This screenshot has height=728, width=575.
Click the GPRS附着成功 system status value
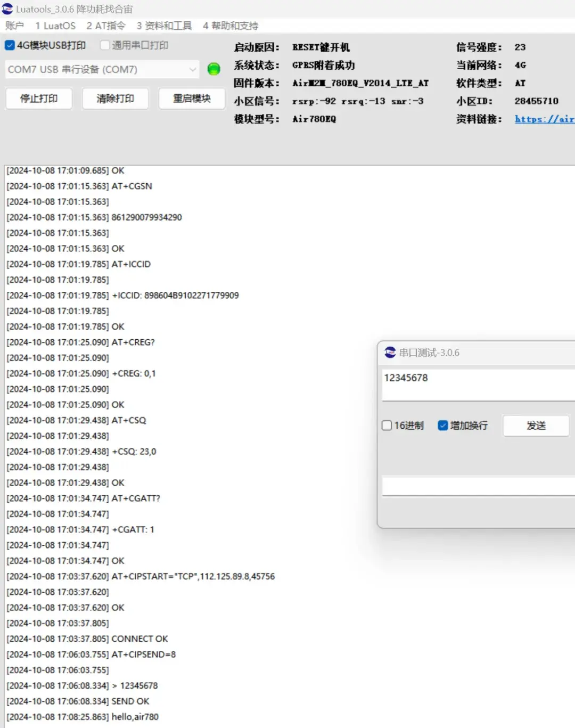pyautogui.click(x=323, y=65)
